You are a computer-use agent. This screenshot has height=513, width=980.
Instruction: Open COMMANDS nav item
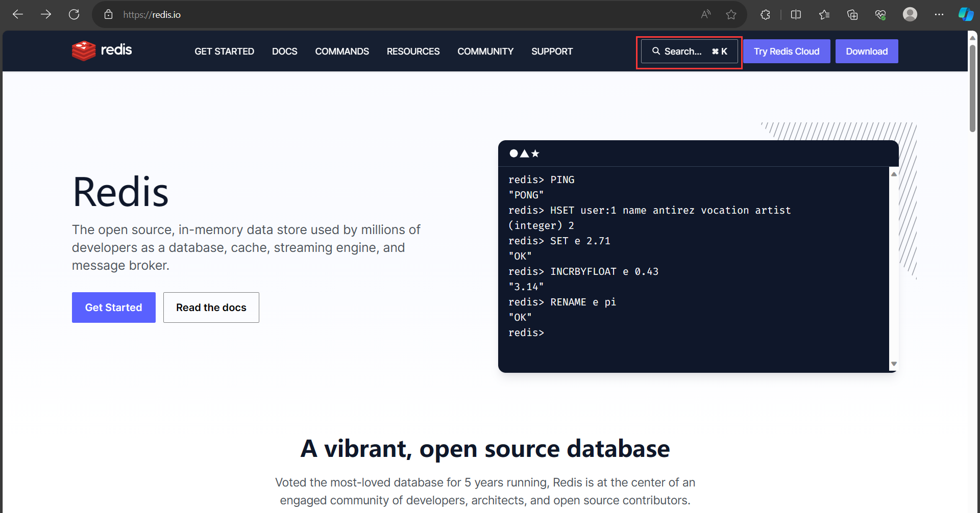(342, 52)
